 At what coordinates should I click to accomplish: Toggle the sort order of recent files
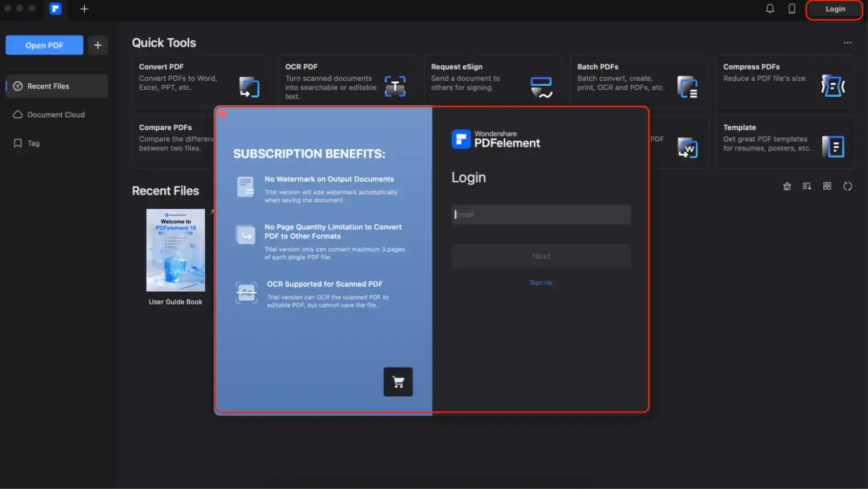tap(806, 185)
